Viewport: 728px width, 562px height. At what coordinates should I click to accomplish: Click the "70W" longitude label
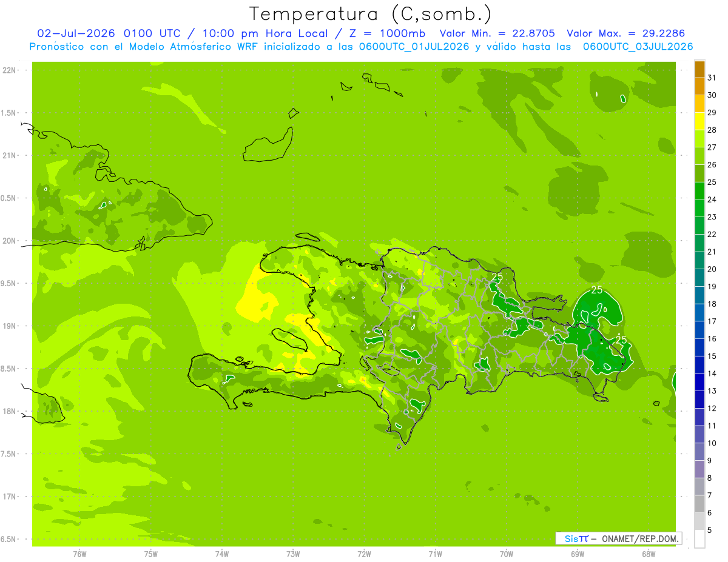coord(506,554)
